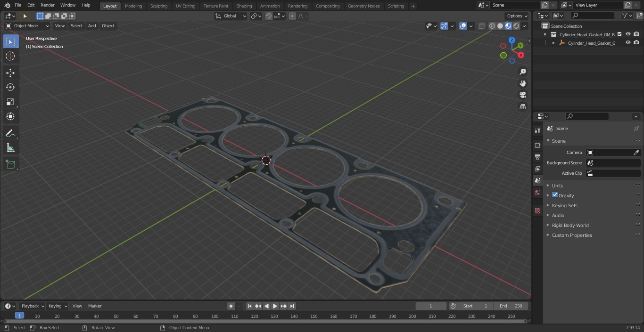Click the new scene copy icon
The image size is (644, 332).
coord(545,5)
